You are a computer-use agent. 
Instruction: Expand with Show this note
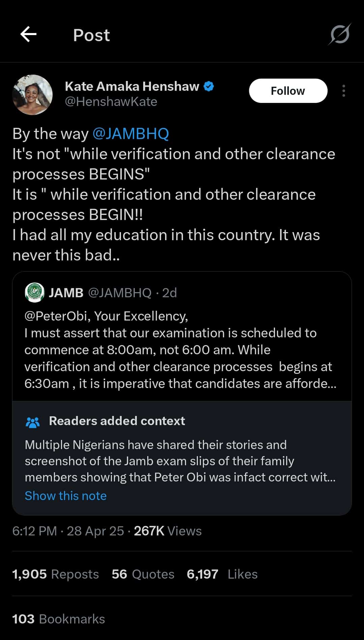point(66,496)
